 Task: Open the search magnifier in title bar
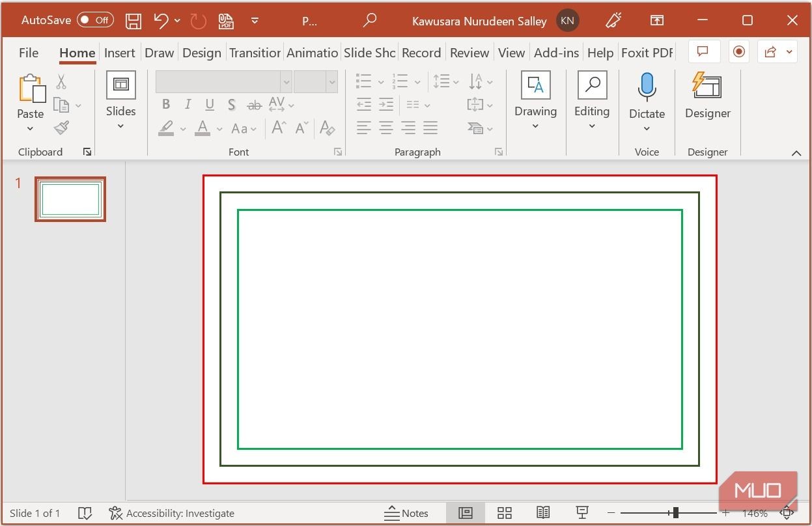(x=370, y=21)
